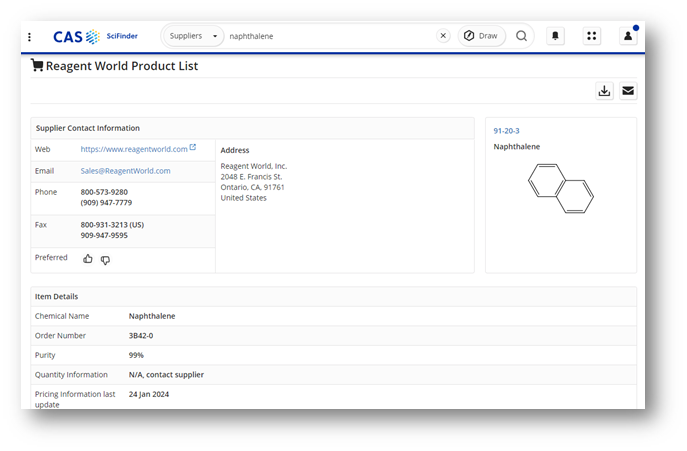This screenshot has height=451, width=687.
Task: Click inside the search input field
Action: [331, 36]
